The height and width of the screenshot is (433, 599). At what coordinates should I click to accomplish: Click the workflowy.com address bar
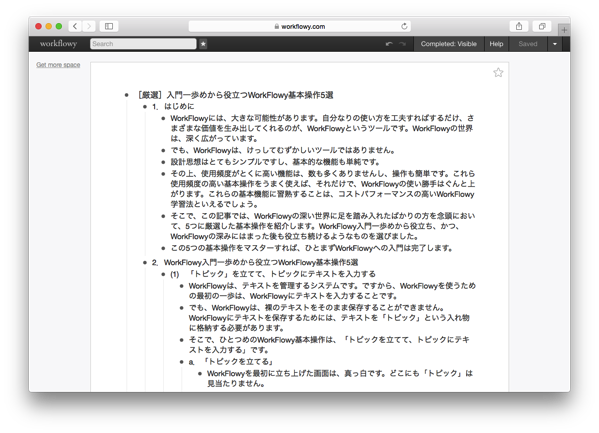[300, 26]
